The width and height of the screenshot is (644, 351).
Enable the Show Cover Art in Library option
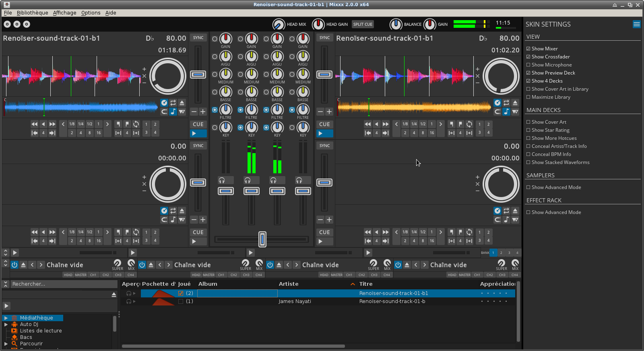click(x=528, y=89)
